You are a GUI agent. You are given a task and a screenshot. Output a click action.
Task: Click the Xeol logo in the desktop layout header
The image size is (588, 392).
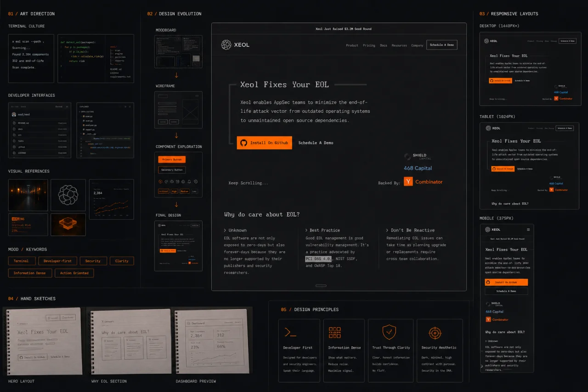(491, 41)
